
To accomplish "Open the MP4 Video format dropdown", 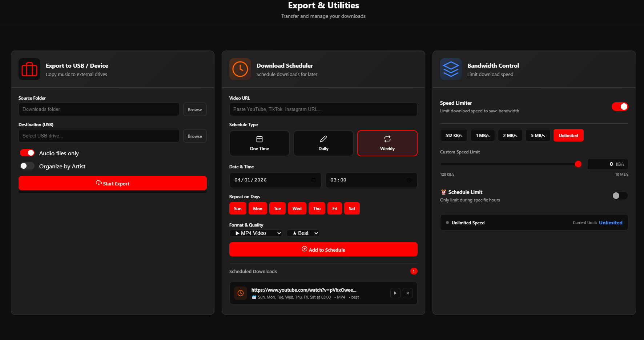I will tap(256, 233).
